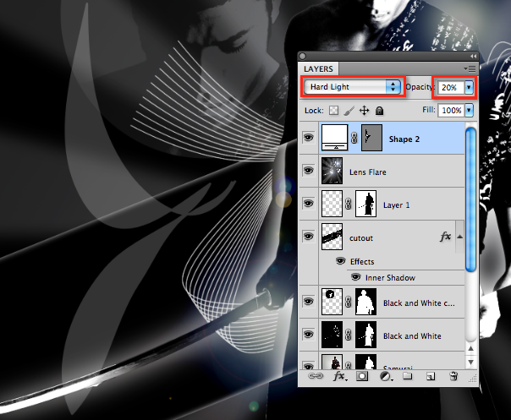
Task: Open Add layer style fx menu
Action: click(340, 376)
